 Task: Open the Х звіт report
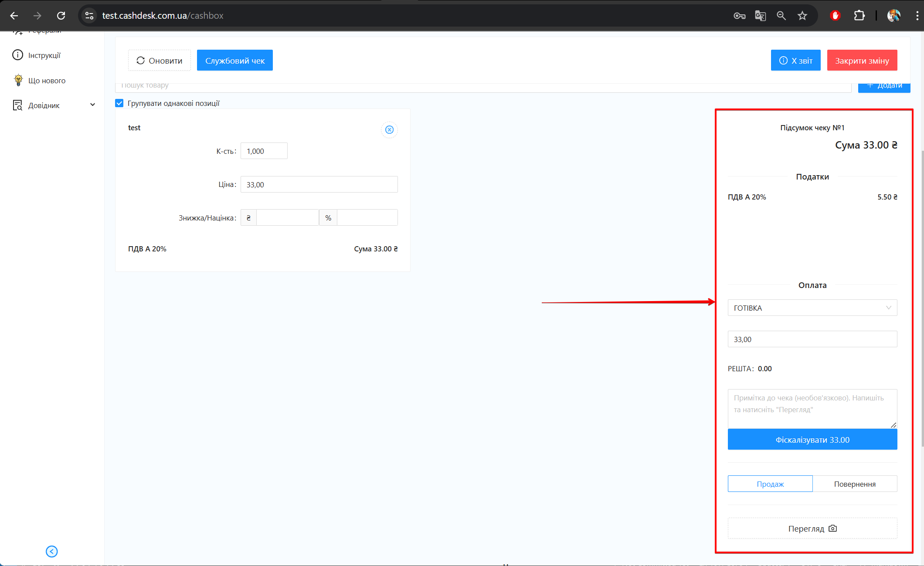(x=795, y=61)
